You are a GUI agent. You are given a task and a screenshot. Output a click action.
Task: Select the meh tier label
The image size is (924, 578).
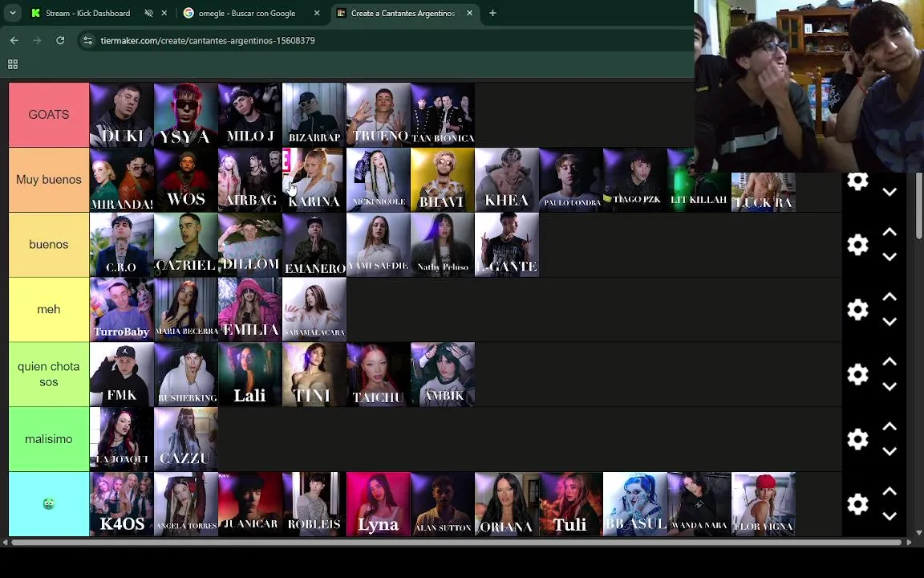pyautogui.click(x=49, y=309)
